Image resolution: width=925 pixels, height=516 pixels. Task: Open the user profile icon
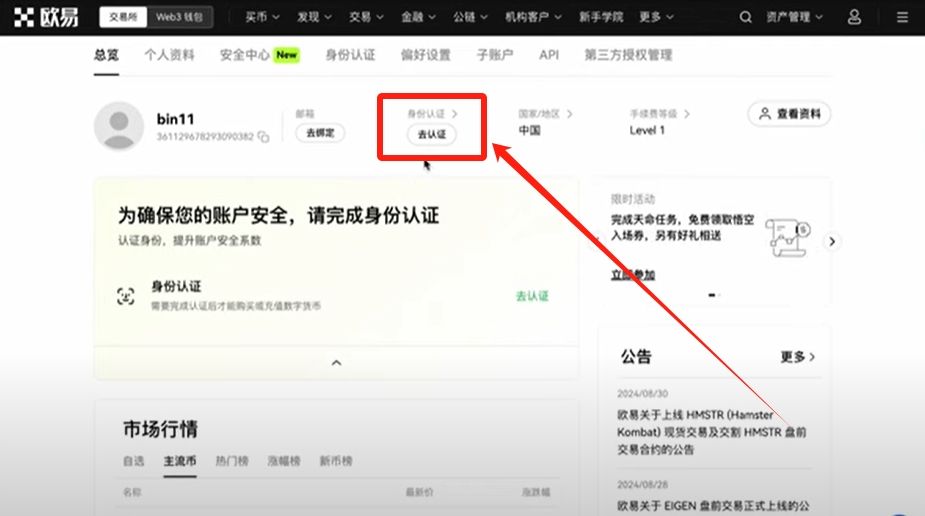(x=854, y=17)
